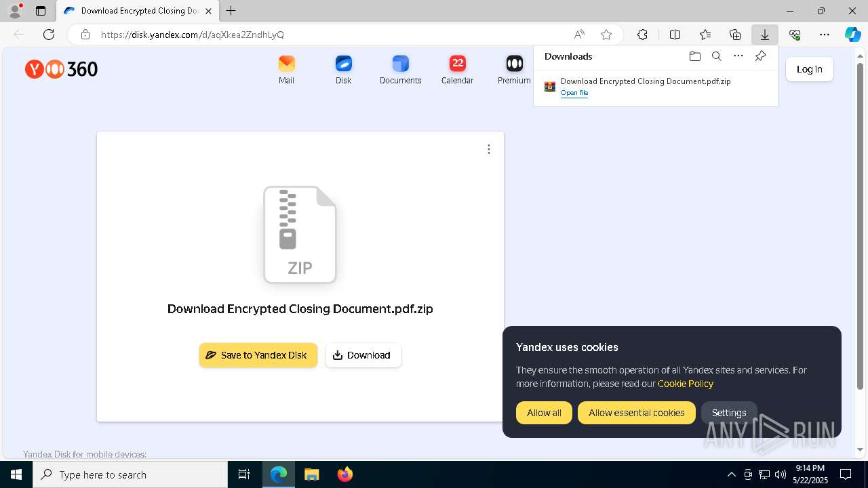Refresh the page
This screenshot has height=488, width=868.
(x=49, y=35)
